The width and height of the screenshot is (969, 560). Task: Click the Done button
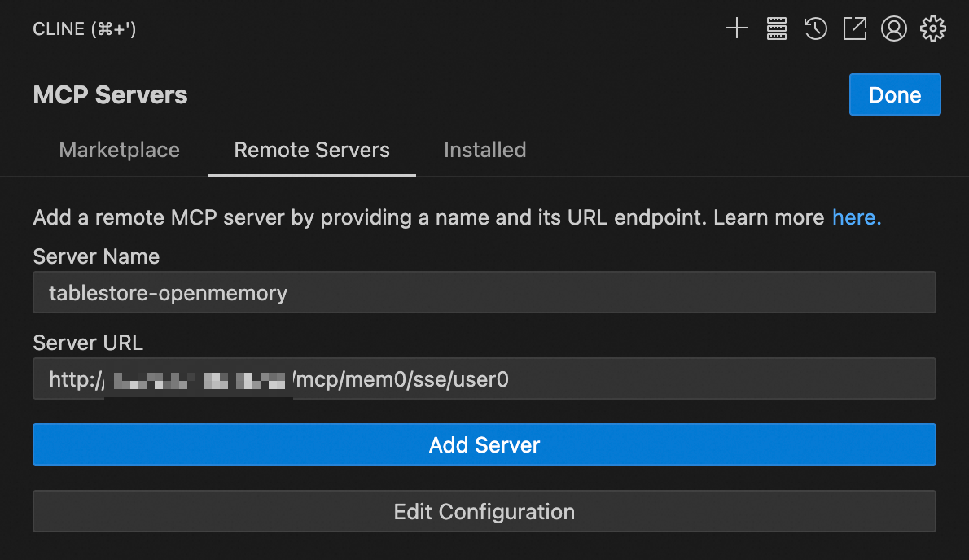click(x=895, y=94)
